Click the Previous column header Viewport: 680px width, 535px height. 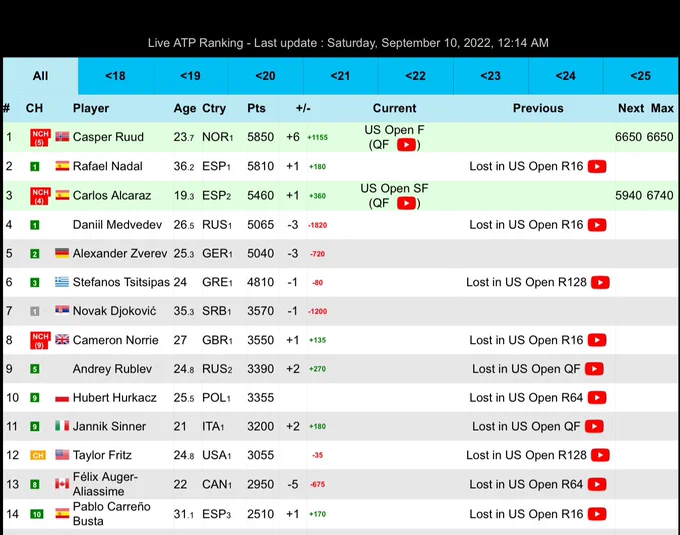pos(538,108)
